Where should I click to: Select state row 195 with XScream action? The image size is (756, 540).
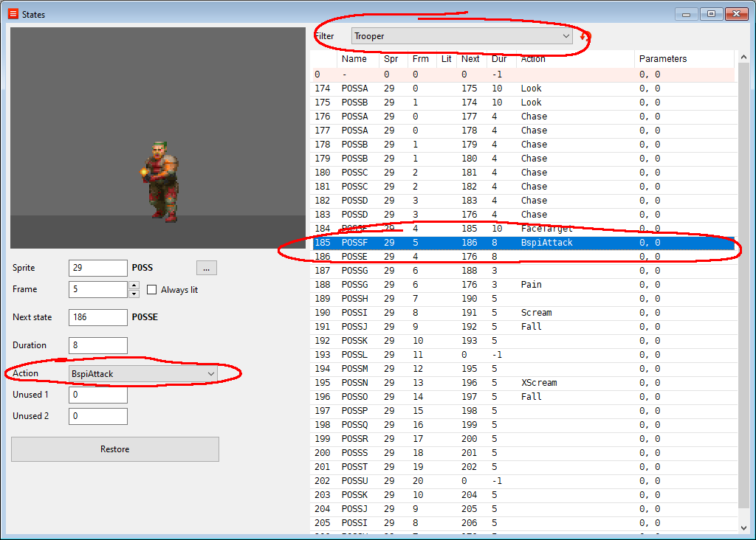[x=517, y=383]
